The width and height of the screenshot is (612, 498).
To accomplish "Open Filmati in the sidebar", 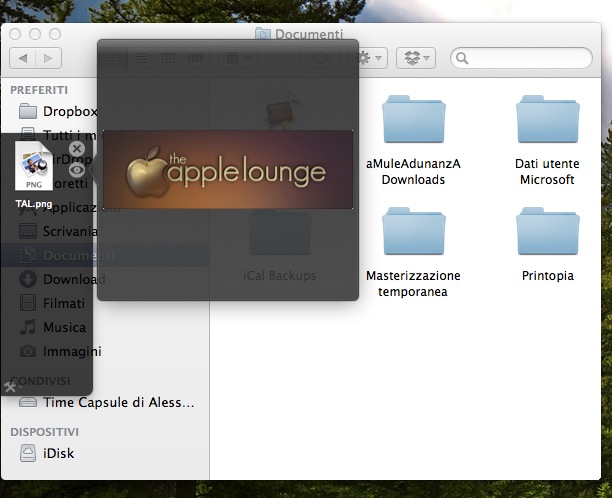I will (63, 303).
